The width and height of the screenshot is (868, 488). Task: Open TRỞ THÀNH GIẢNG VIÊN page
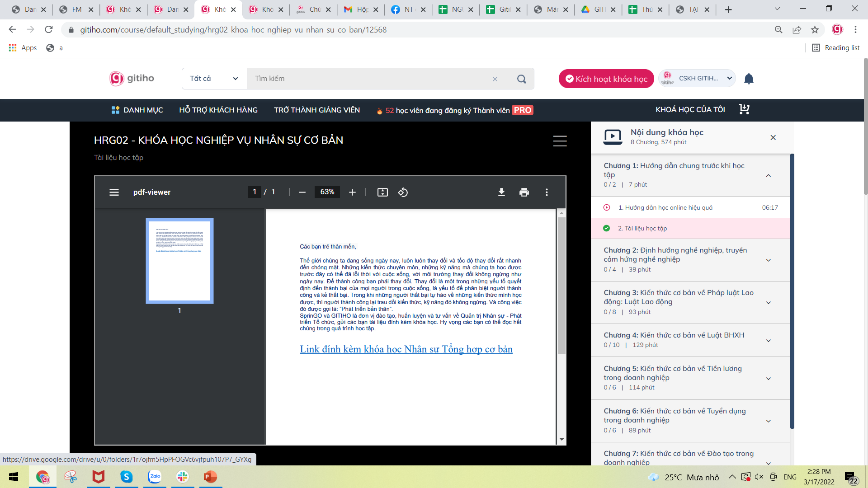(x=317, y=110)
